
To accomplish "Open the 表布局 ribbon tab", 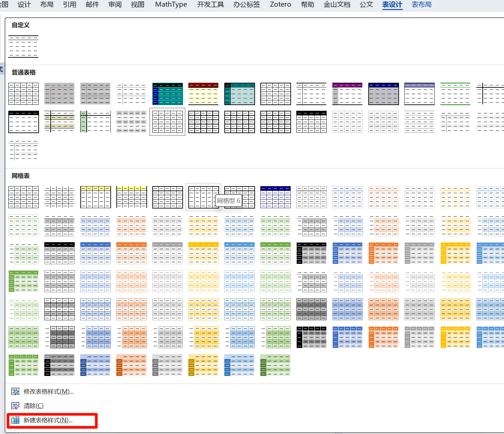I will click(x=421, y=5).
